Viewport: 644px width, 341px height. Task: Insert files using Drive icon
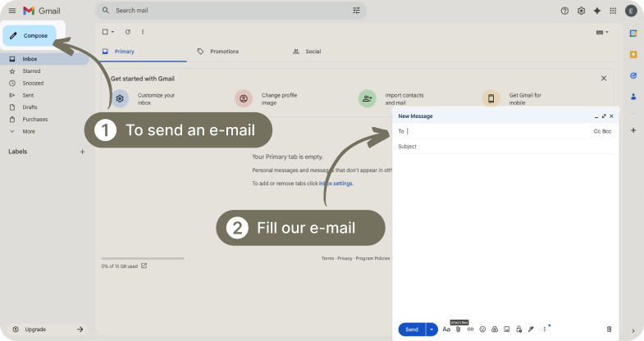tap(495, 329)
